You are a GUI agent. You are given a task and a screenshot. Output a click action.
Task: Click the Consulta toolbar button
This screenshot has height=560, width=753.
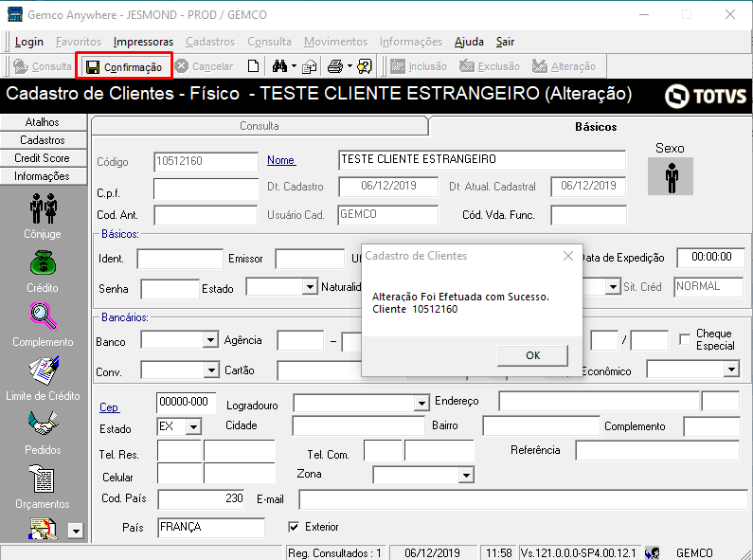(43, 66)
